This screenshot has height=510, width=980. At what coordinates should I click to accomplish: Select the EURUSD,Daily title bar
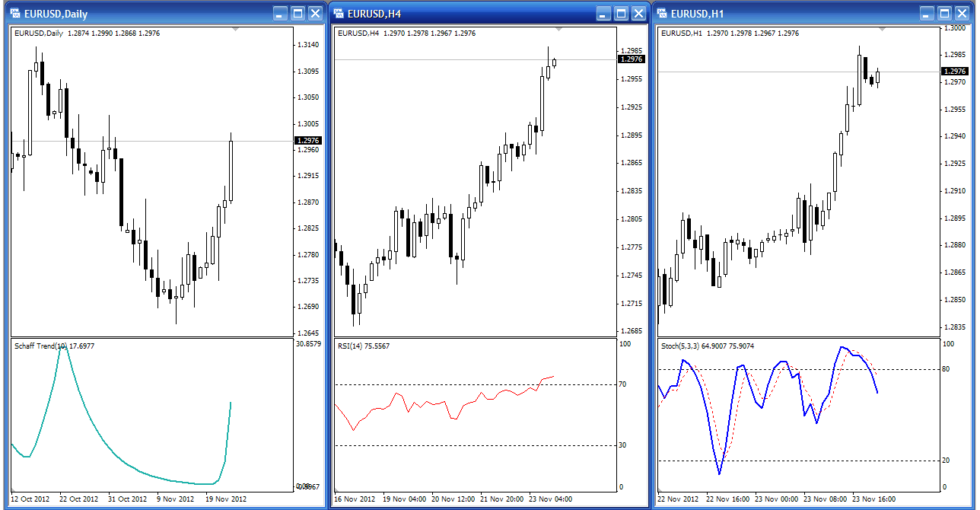pos(152,13)
